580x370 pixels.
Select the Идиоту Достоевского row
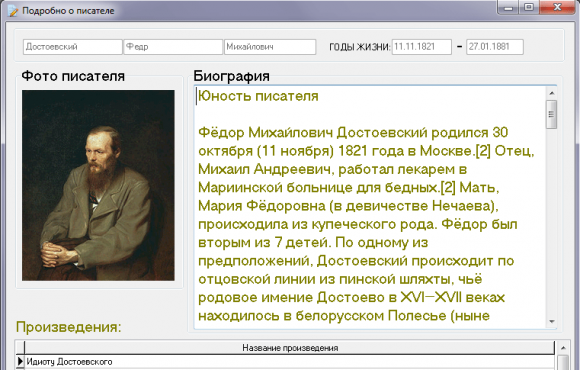[290, 361]
